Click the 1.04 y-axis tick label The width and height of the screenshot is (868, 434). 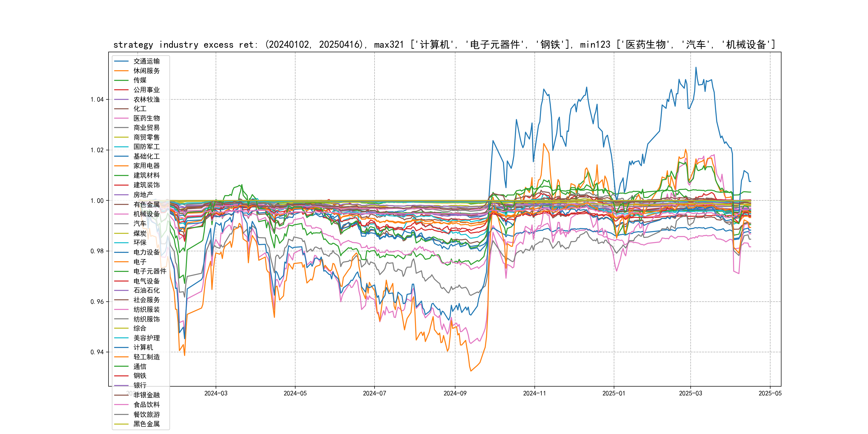(97, 99)
